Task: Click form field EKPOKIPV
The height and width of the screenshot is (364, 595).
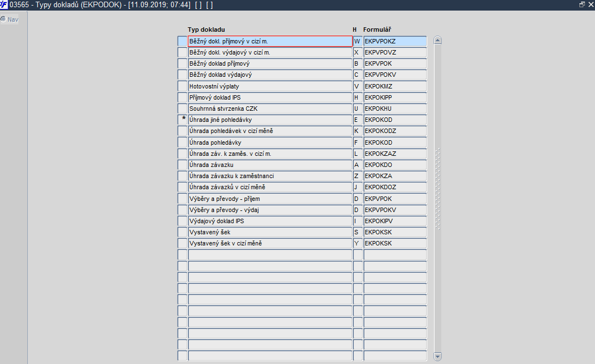Action: point(395,221)
